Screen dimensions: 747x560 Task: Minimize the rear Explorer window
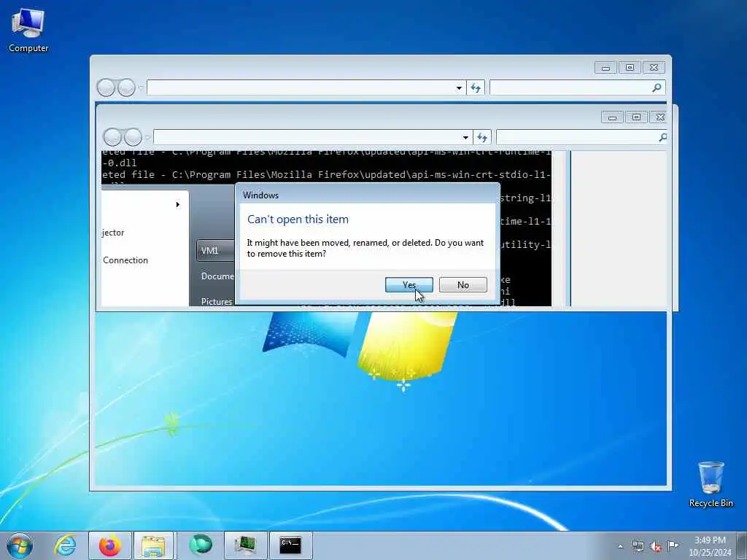(606, 68)
